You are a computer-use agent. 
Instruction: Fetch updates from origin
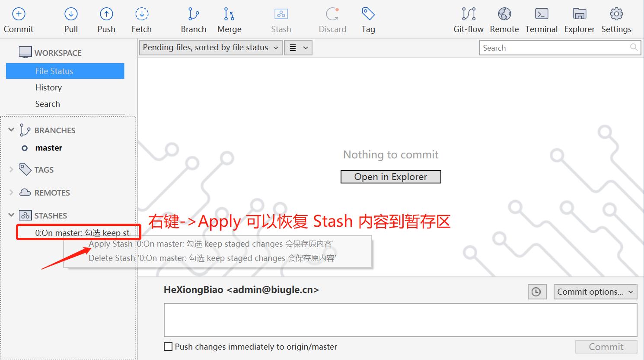tap(141, 19)
